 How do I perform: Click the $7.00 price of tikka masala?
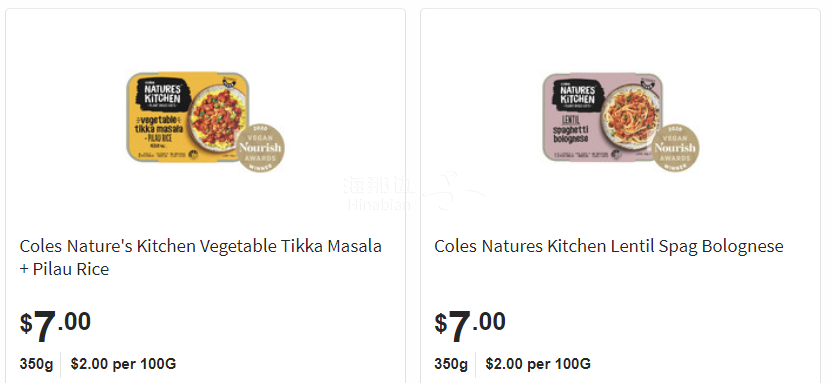click(55, 325)
